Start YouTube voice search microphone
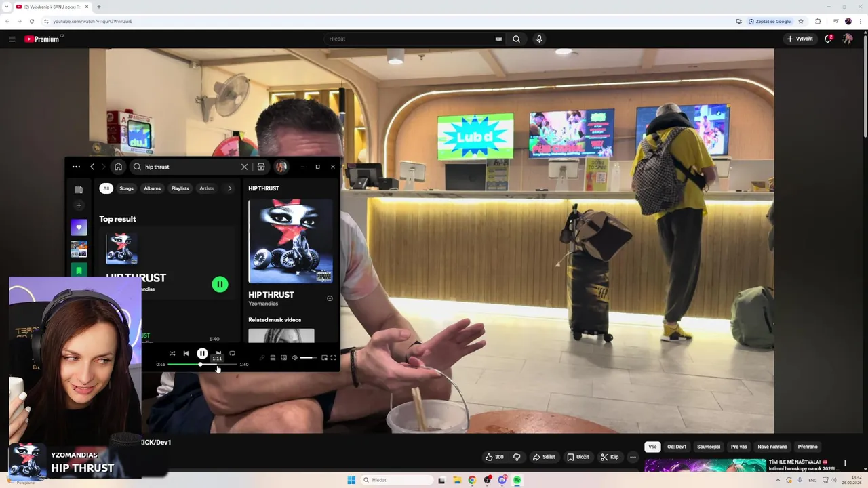The width and height of the screenshot is (868, 488). pyautogui.click(x=539, y=39)
